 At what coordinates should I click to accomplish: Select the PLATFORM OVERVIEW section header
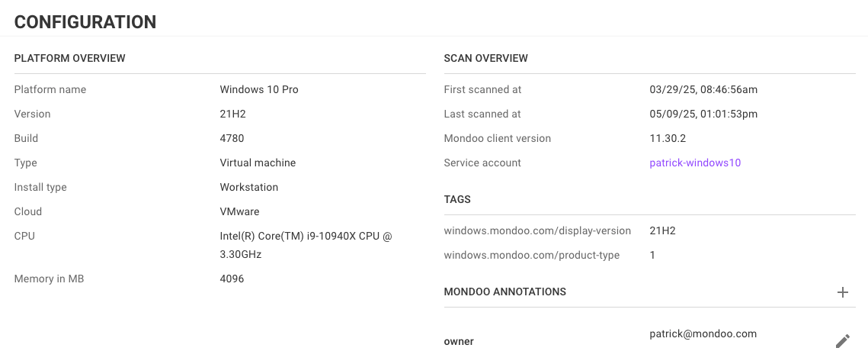70,58
